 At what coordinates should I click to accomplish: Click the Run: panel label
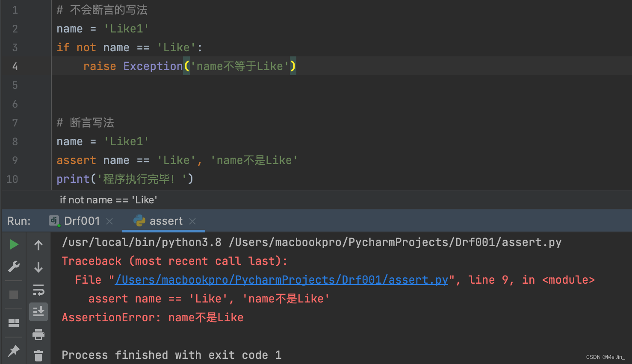point(19,221)
